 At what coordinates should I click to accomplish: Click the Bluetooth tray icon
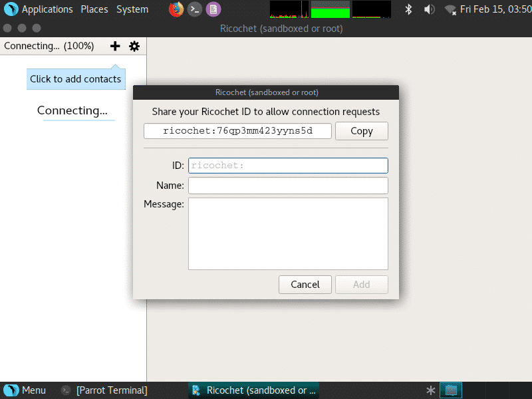[x=408, y=9]
